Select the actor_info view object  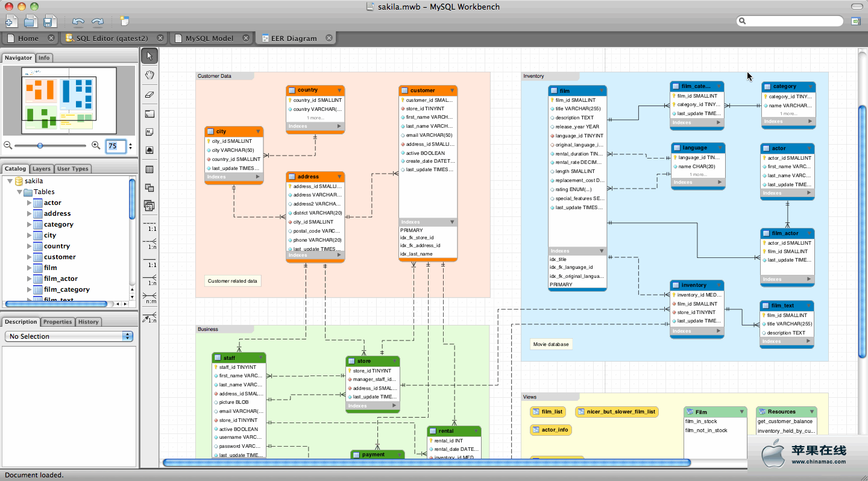point(550,430)
